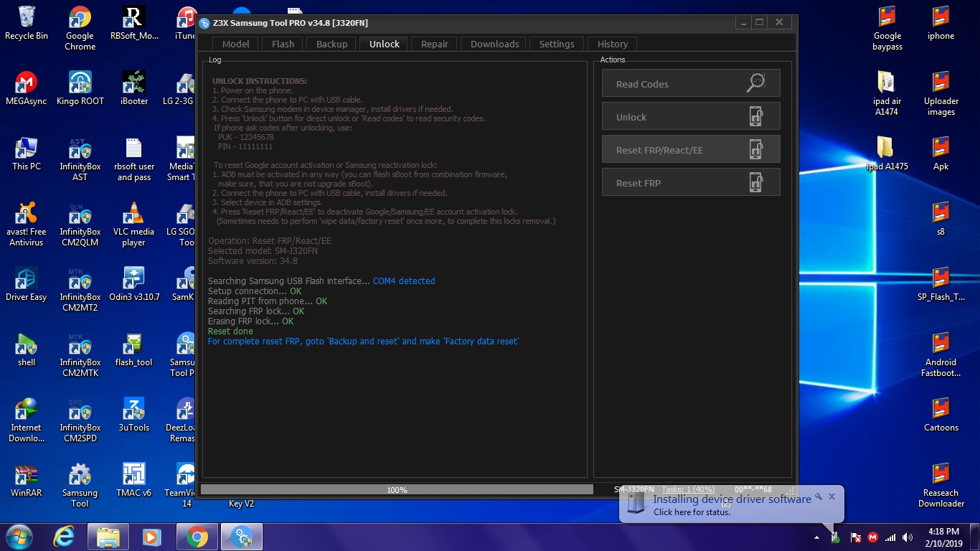Click the Reaseach Downloader desktop icon
This screenshot has height=551, width=980.
(x=941, y=485)
